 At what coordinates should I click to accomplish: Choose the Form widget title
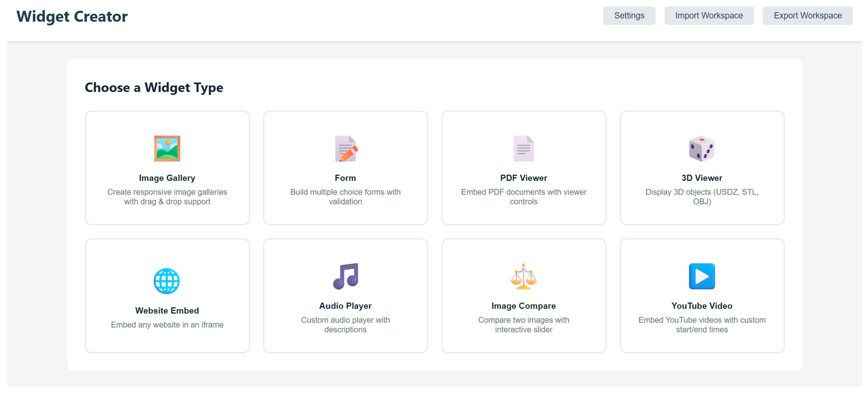[x=345, y=178]
